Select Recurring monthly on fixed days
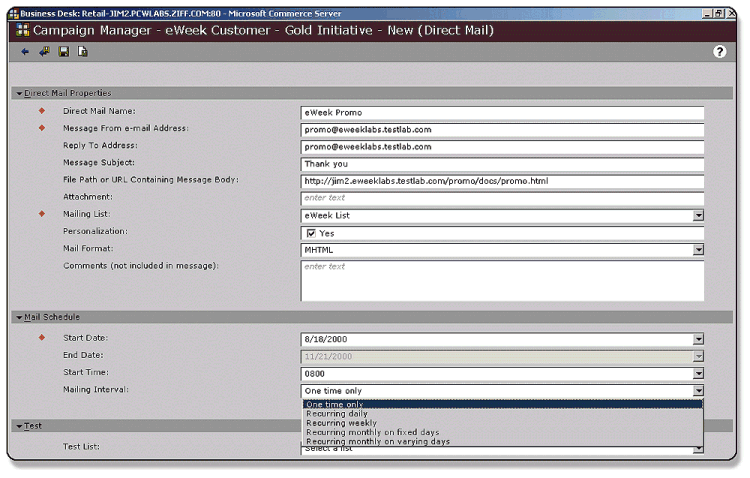The height and width of the screenshot is (478, 750). click(x=503, y=432)
